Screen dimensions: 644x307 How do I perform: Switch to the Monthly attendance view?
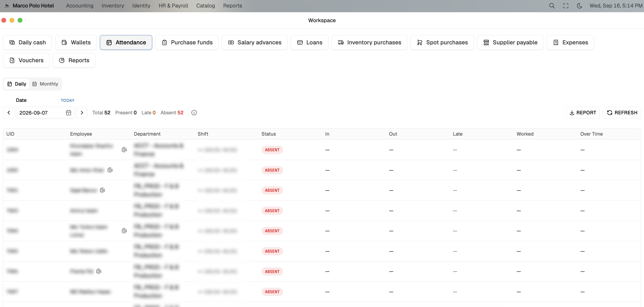pyautogui.click(x=45, y=84)
